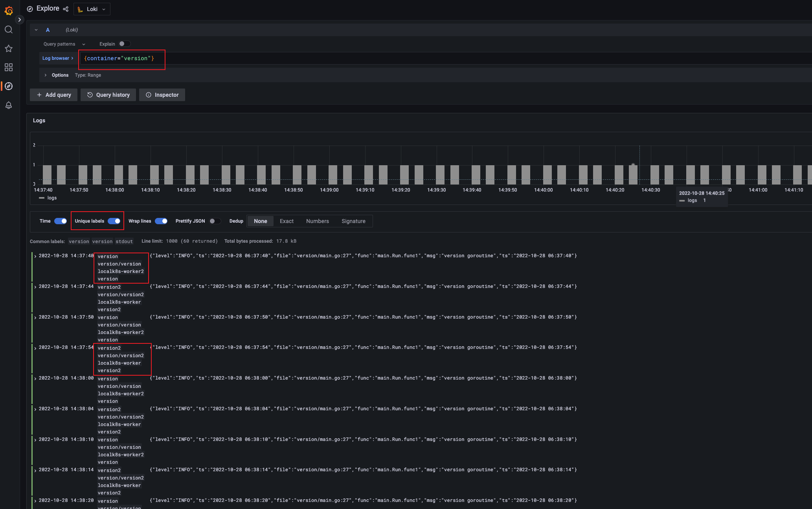Open the Inspector
812x509 pixels.
162,95
